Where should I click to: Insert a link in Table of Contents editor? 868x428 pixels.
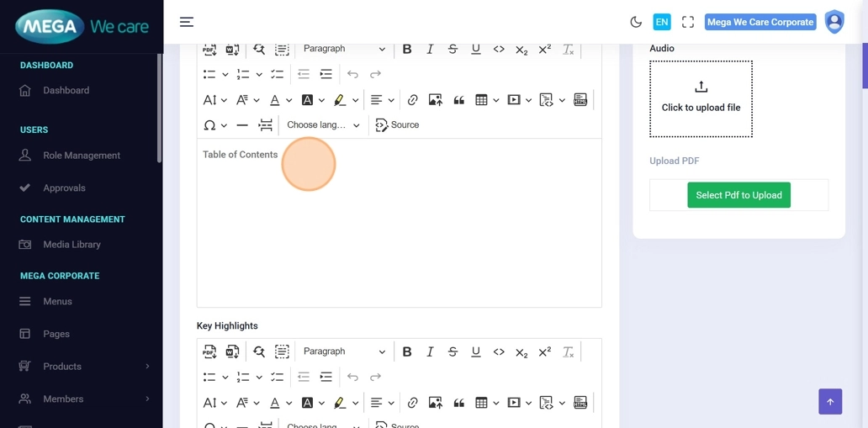pos(412,100)
